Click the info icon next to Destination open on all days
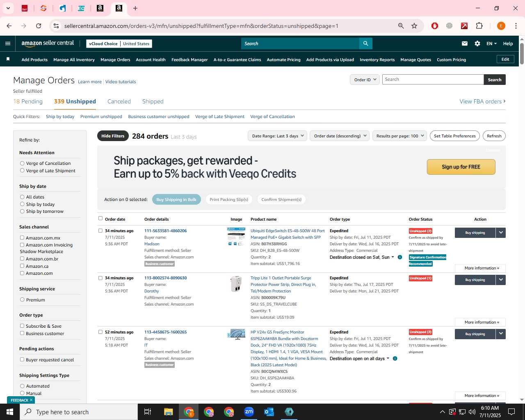This screenshot has height=420, width=525. [x=395, y=358]
